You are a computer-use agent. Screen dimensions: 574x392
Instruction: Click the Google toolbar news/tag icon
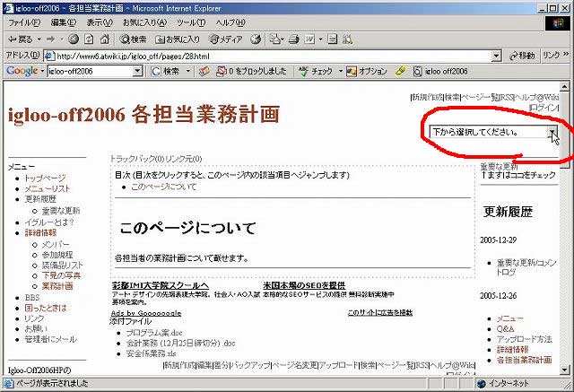click(204, 71)
